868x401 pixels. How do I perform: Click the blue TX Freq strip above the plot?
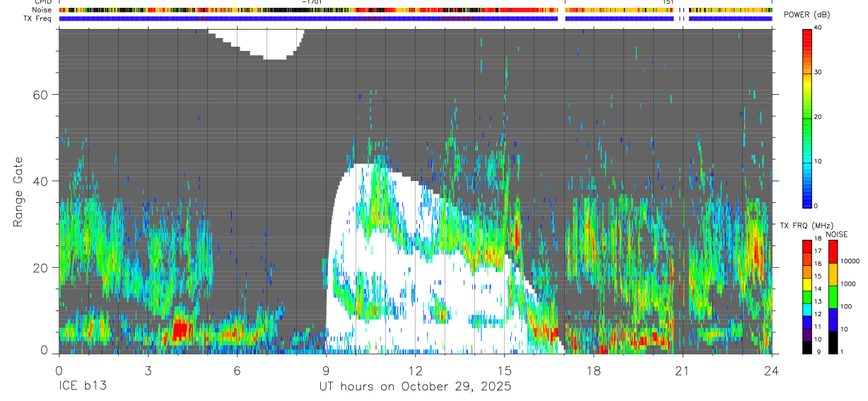[415, 18]
